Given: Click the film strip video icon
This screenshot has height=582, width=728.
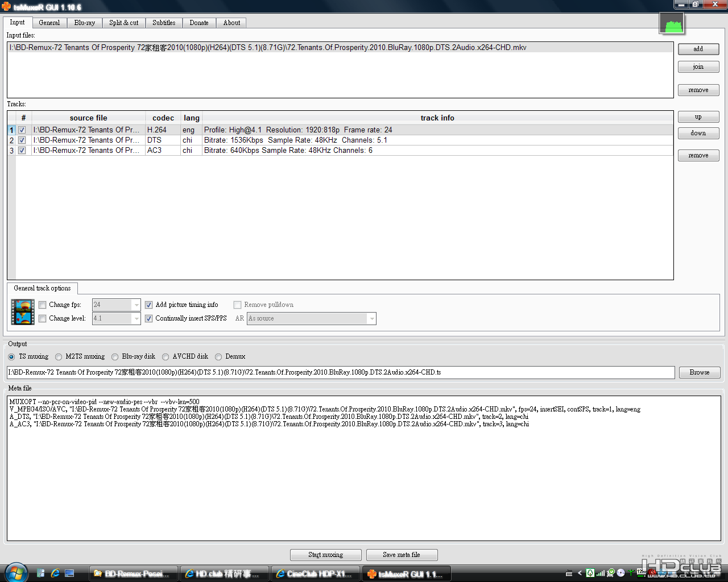Looking at the screenshot, I should (23, 312).
